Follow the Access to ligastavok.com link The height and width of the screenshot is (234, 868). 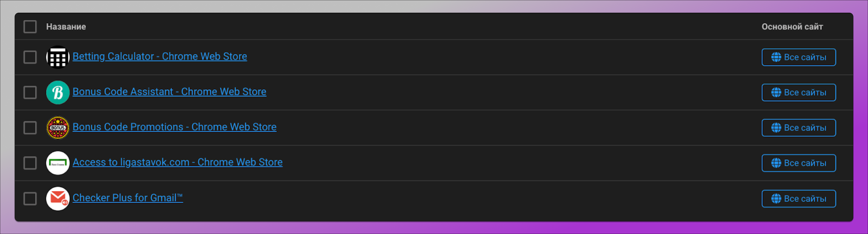tap(177, 162)
